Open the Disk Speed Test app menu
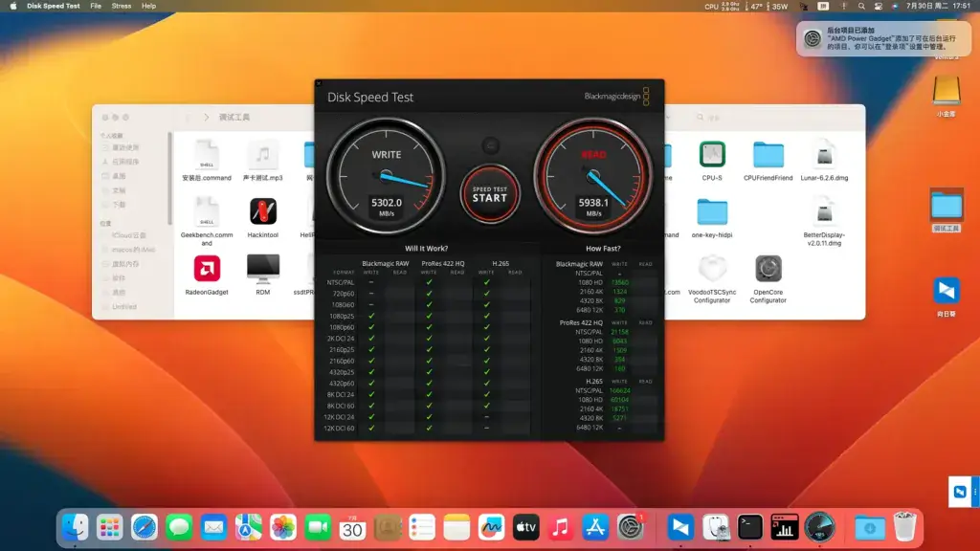 (x=54, y=6)
